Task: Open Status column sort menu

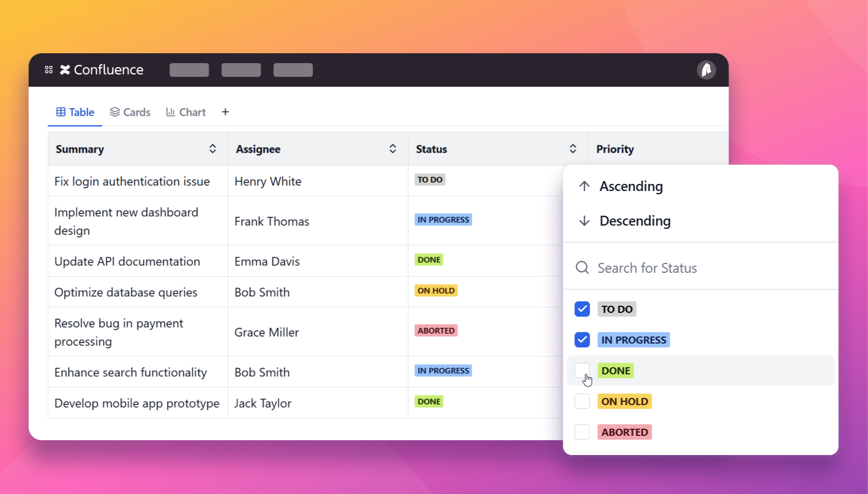Action: [x=573, y=149]
